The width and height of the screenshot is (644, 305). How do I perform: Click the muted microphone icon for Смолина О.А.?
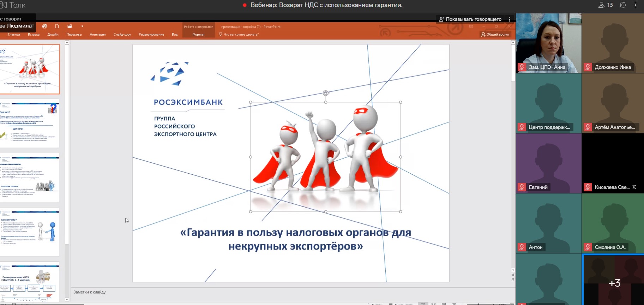click(x=588, y=247)
